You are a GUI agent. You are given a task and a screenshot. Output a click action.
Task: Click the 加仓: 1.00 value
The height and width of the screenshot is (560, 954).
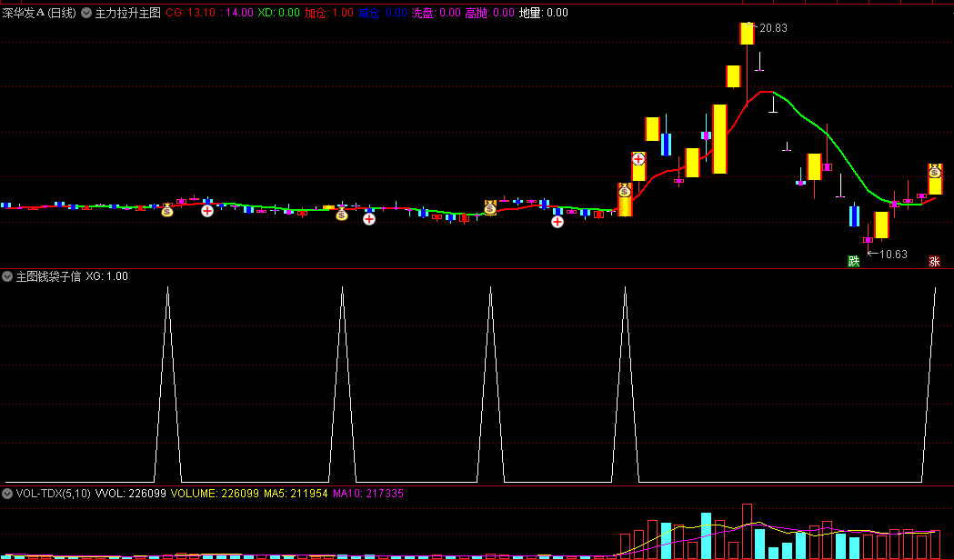click(x=328, y=13)
